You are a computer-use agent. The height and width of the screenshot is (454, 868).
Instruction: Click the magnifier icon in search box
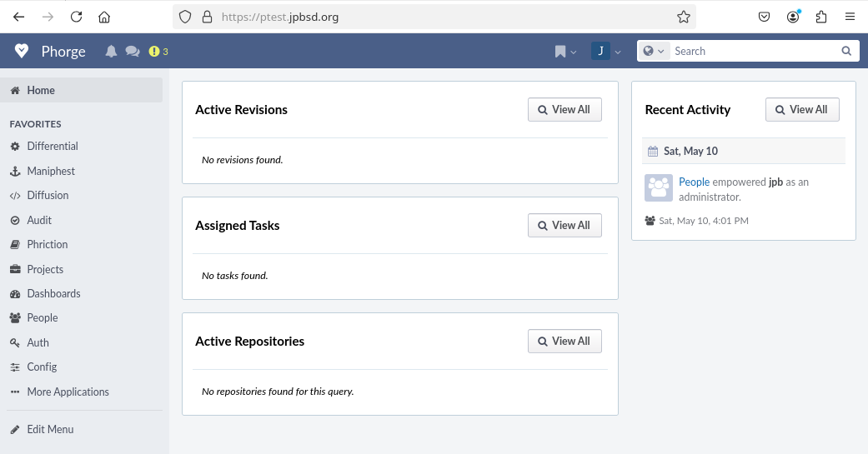click(x=846, y=51)
